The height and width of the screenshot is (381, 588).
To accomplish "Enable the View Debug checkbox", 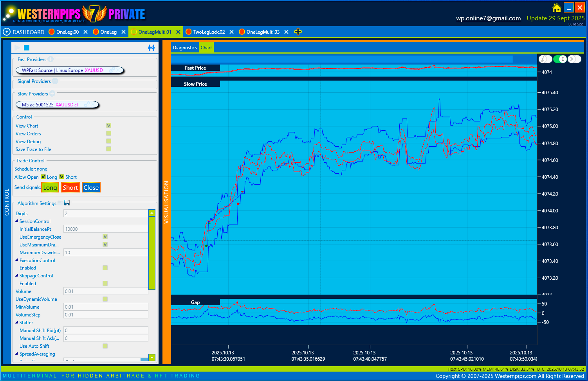I will 108,141.
